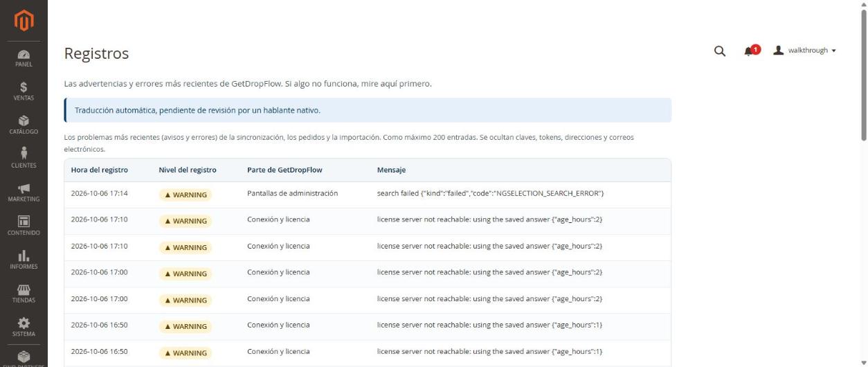Click the search magnifier icon

point(720,51)
